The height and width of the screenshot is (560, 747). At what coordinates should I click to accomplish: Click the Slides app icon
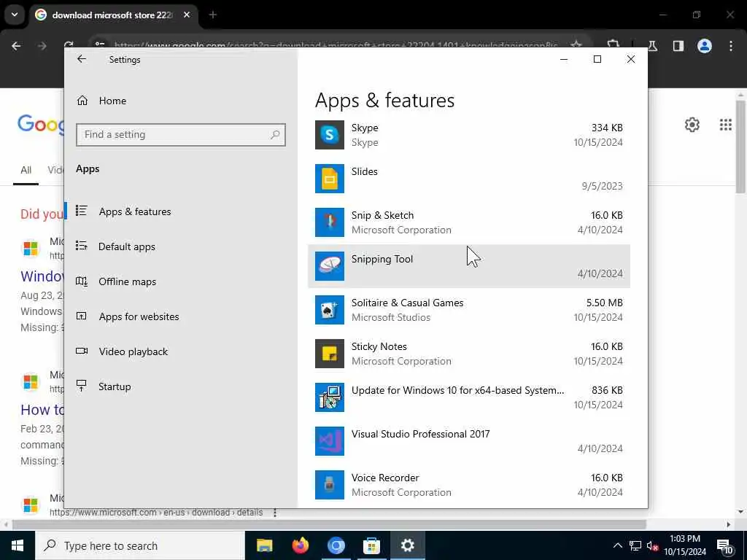[329, 179]
